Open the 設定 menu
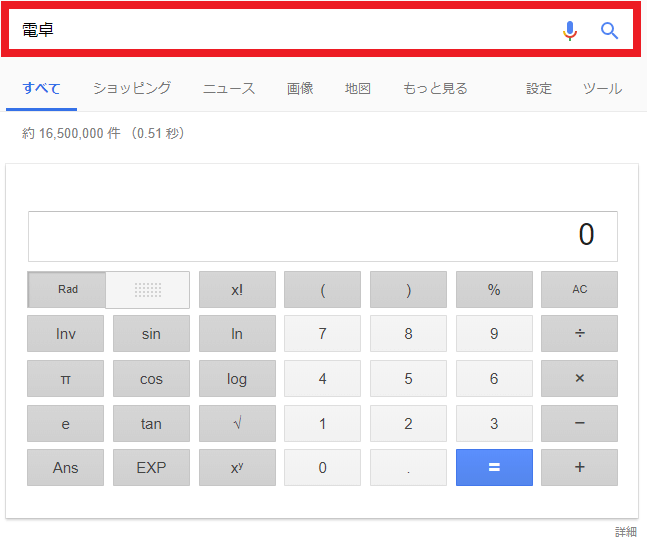This screenshot has height=546, width=647. [x=539, y=88]
